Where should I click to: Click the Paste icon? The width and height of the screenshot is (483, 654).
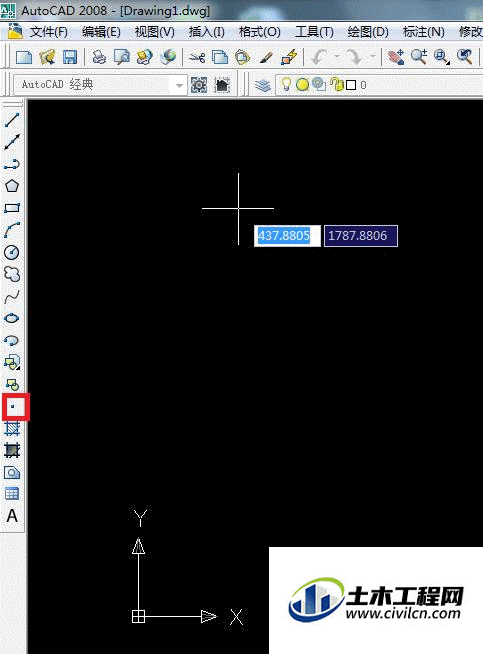click(243, 57)
